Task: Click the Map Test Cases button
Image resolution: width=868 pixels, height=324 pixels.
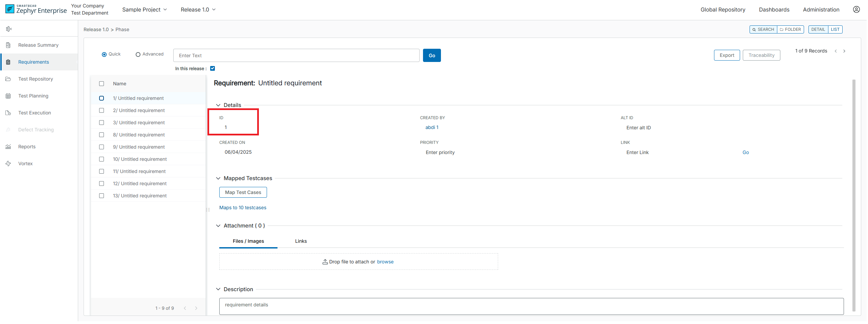Action: 243,192
